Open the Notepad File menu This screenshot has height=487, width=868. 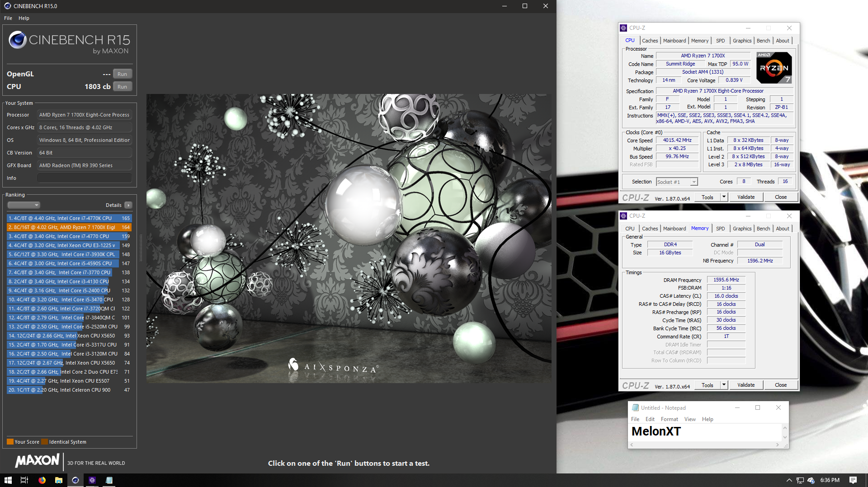[x=635, y=419]
